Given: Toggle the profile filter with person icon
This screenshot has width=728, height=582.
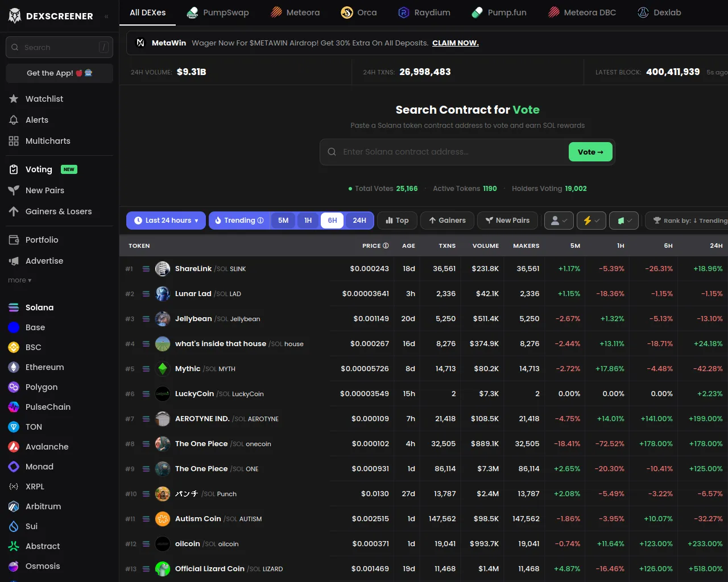Looking at the screenshot, I should [x=559, y=221].
